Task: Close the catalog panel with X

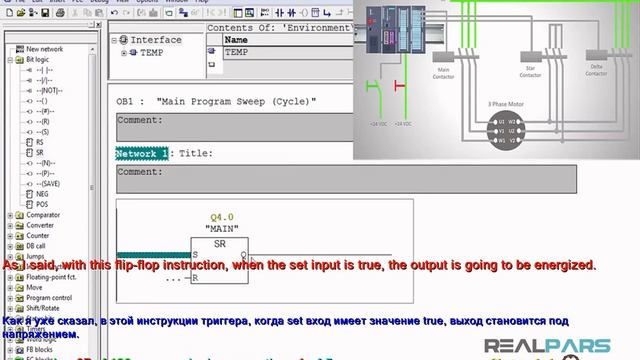Action: (98, 25)
